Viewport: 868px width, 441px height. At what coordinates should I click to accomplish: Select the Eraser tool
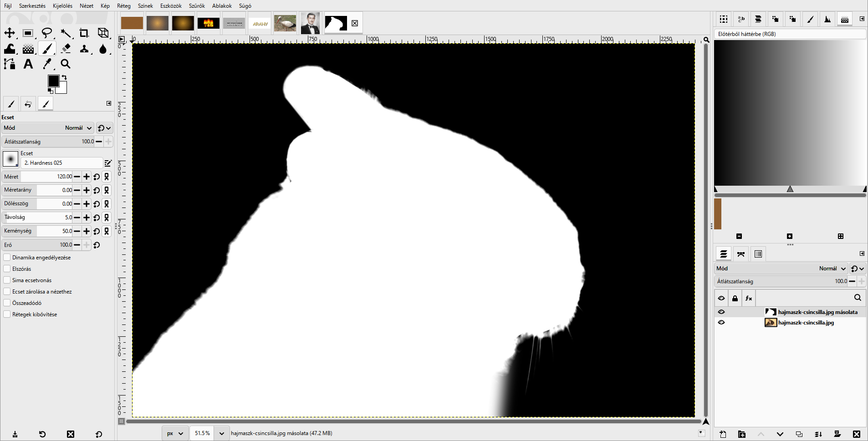(x=66, y=49)
